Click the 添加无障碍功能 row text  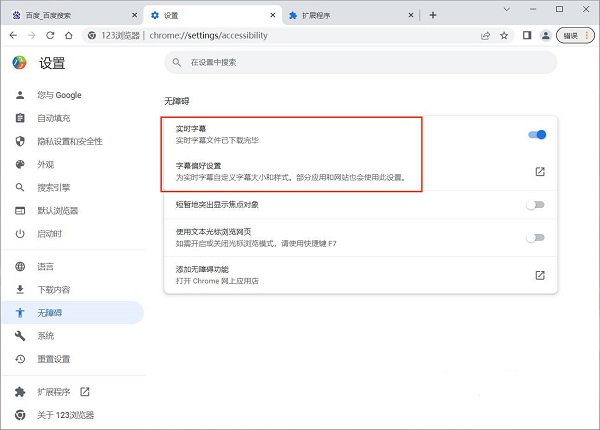[x=202, y=269]
